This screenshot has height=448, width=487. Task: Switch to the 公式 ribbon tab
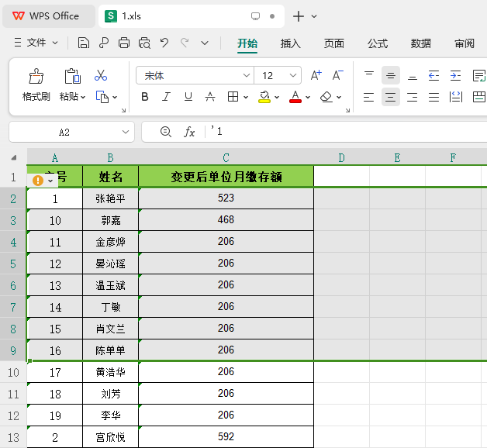click(x=378, y=43)
